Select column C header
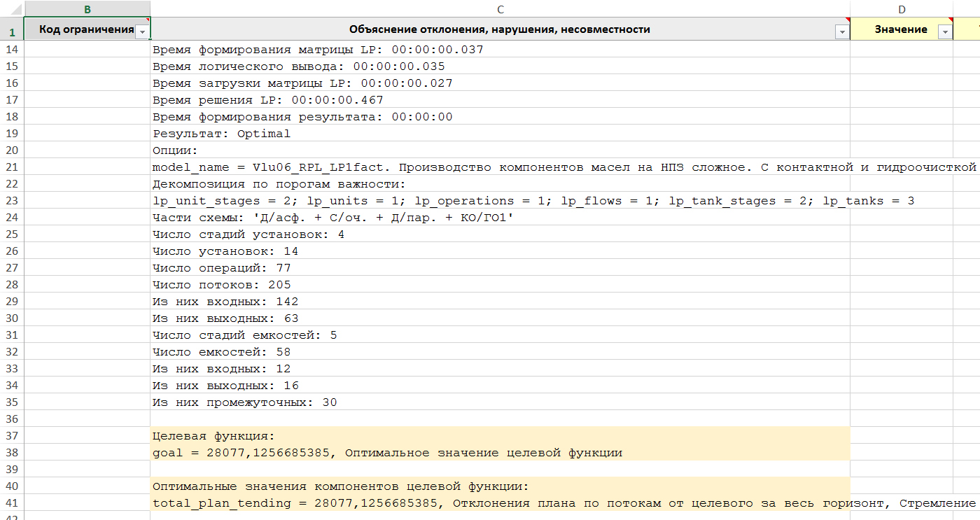Image resolution: width=980 pixels, height=520 pixels. 500,8
